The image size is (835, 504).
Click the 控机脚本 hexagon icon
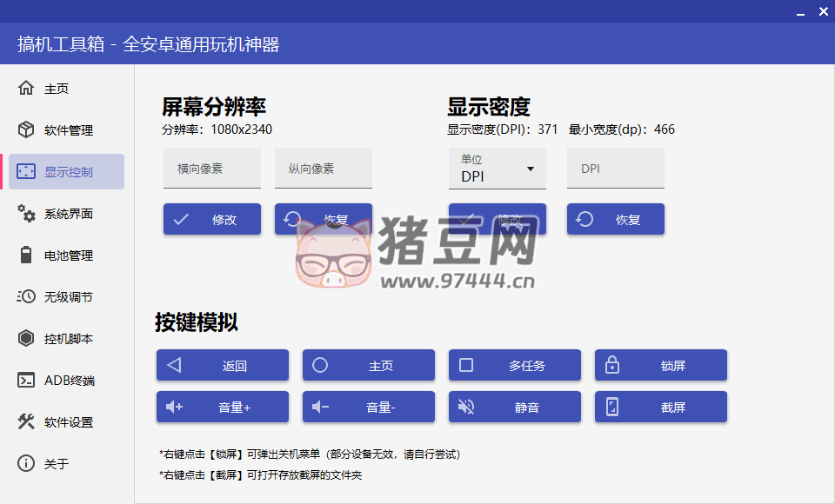click(26, 338)
